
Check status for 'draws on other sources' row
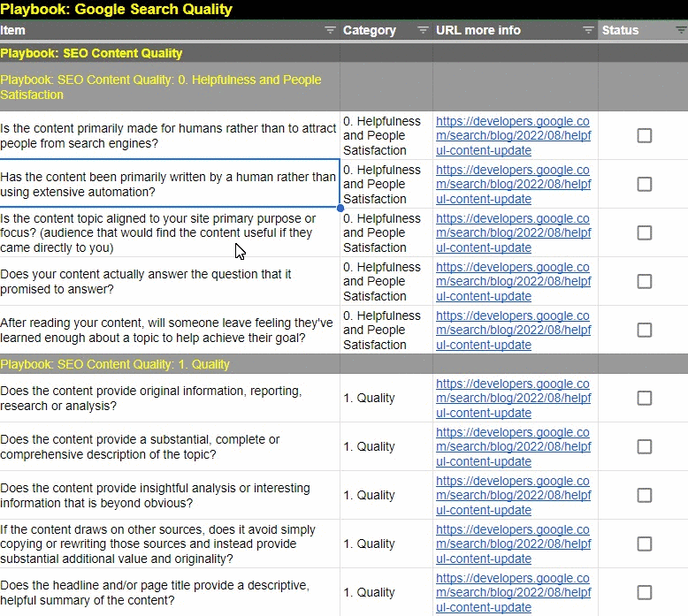pos(644,544)
